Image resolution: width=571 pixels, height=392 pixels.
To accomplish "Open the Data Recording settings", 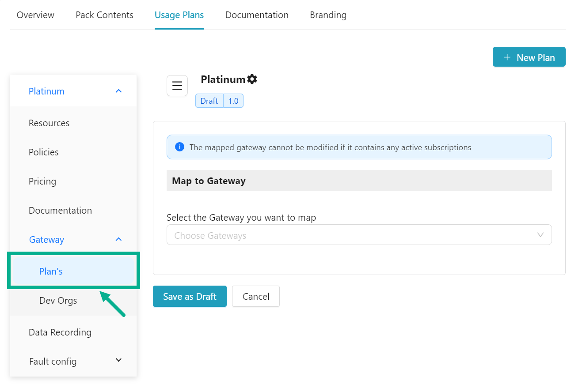I will tap(60, 332).
